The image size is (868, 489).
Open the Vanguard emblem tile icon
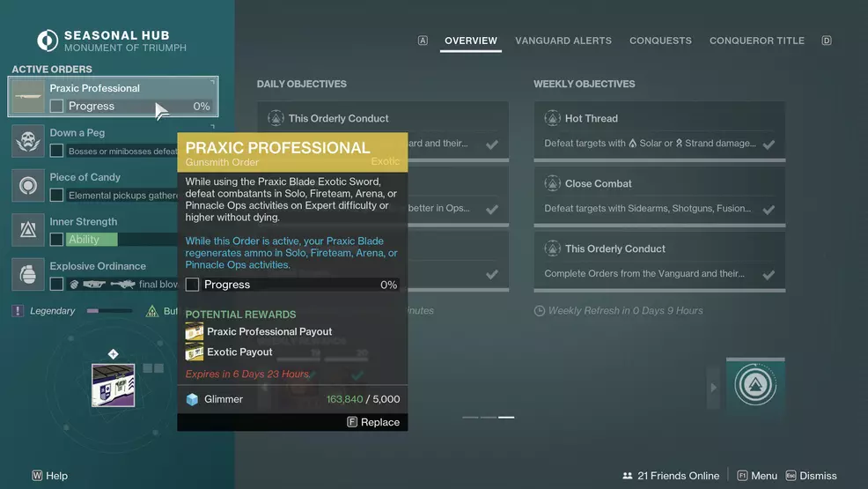pos(755,384)
